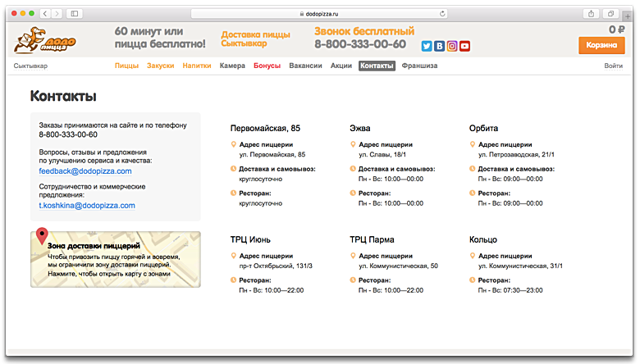Click location pin icon under ТРЦ Парма
640x364 pixels.
pyautogui.click(x=353, y=256)
